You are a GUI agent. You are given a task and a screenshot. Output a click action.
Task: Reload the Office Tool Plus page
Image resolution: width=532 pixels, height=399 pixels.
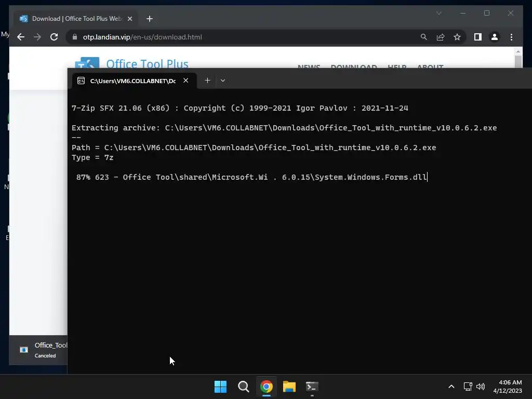click(54, 37)
